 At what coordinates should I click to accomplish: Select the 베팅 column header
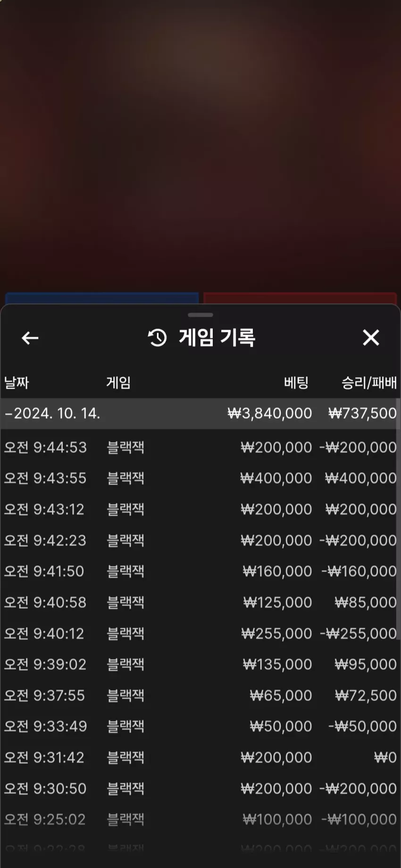(x=296, y=382)
